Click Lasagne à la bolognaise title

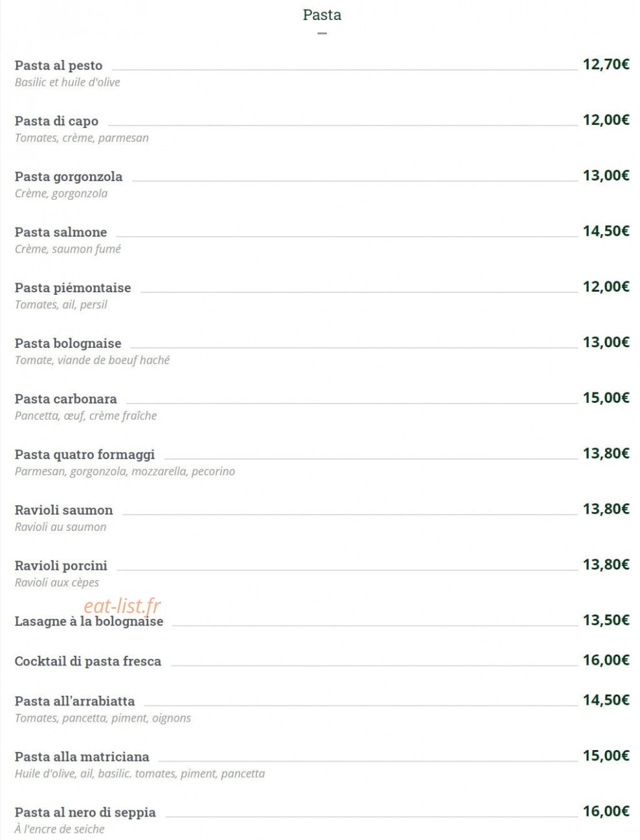pyautogui.click(x=89, y=621)
